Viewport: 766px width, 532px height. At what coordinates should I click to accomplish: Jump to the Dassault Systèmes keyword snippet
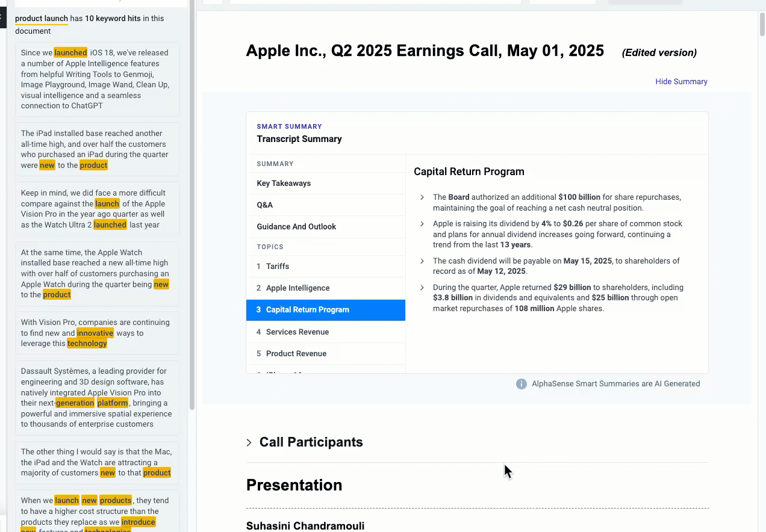click(x=97, y=398)
